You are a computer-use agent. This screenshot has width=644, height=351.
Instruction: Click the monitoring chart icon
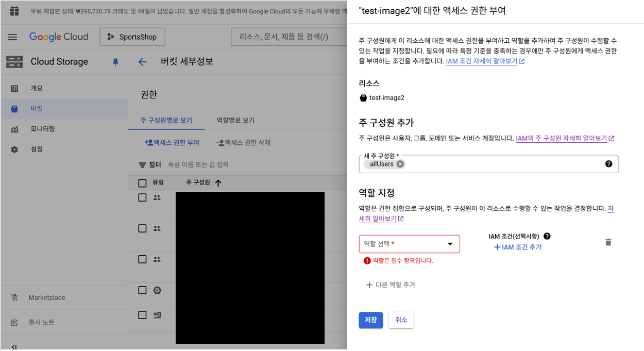[x=14, y=129]
